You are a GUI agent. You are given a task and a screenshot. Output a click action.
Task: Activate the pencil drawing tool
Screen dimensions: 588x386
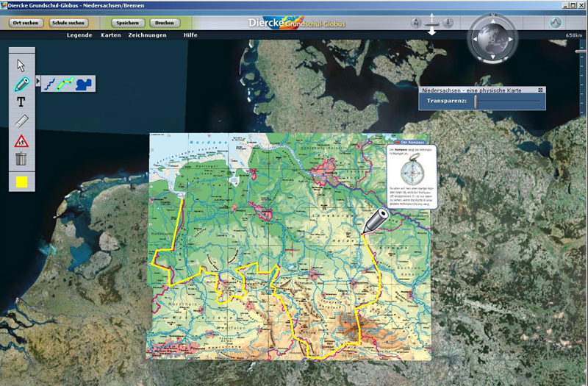point(22,84)
